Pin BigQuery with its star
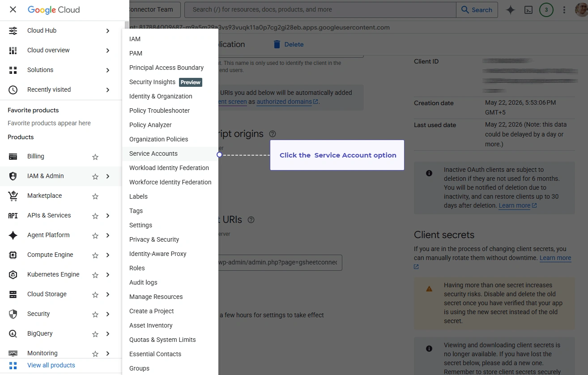Image resolution: width=588 pixels, height=375 pixels. 95,334
